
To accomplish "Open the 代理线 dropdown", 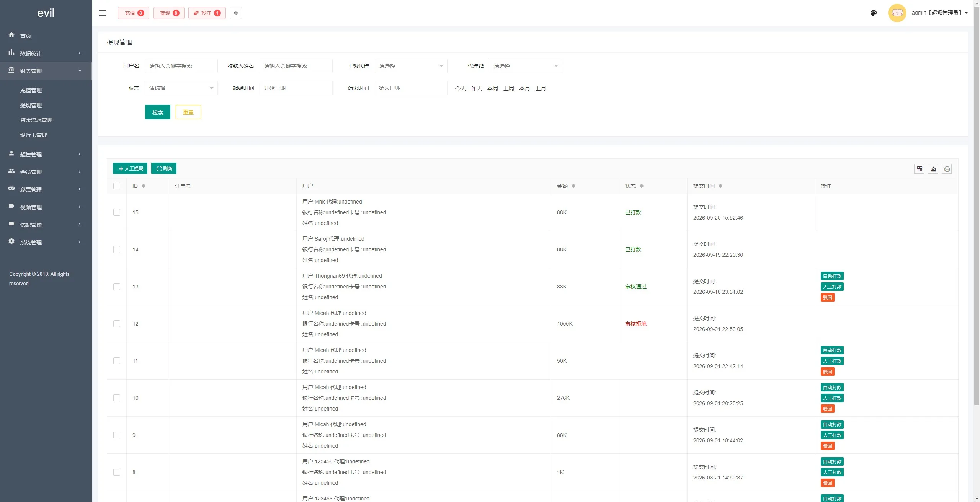I will [x=526, y=66].
